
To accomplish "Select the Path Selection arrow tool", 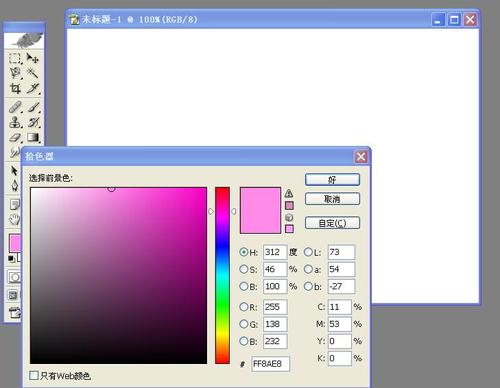I will (x=14, y=171).
